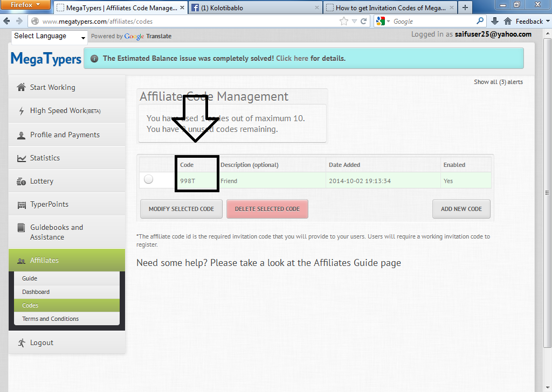
Task: Open a new tab with plus
Action: [x=465, y=8]
